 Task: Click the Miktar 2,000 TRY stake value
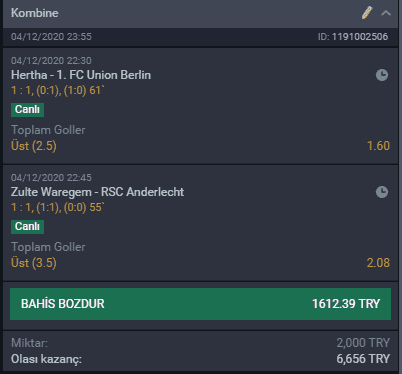(363, 343)
